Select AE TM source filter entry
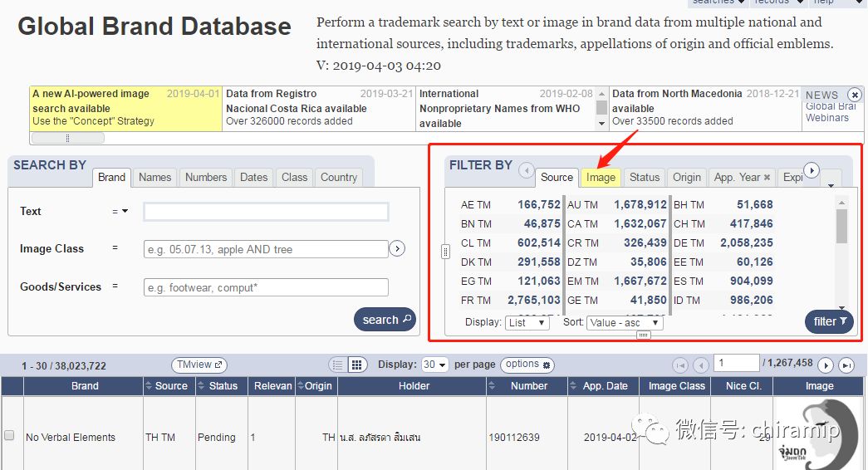Screen dimensions: 868x470 point(510,205)
